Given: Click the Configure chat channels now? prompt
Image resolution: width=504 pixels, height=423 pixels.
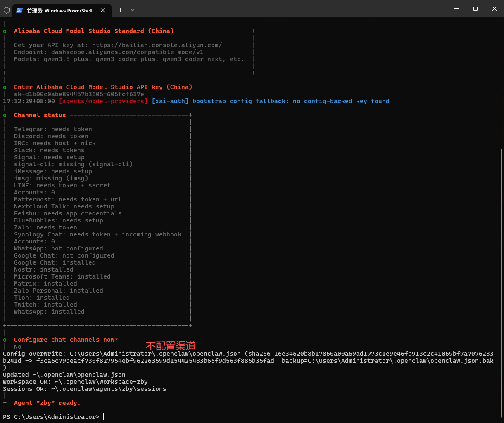Looking at the screenshot, I should click(66, 340).
